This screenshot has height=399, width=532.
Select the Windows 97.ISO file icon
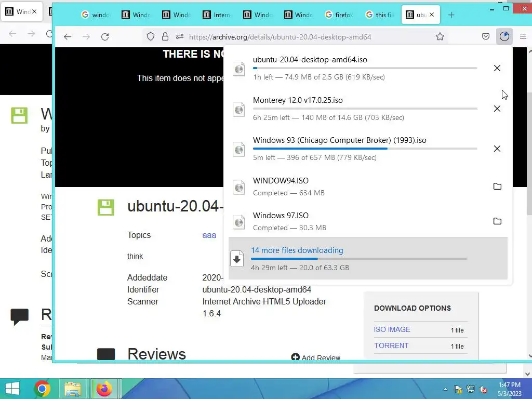(239, 222)
